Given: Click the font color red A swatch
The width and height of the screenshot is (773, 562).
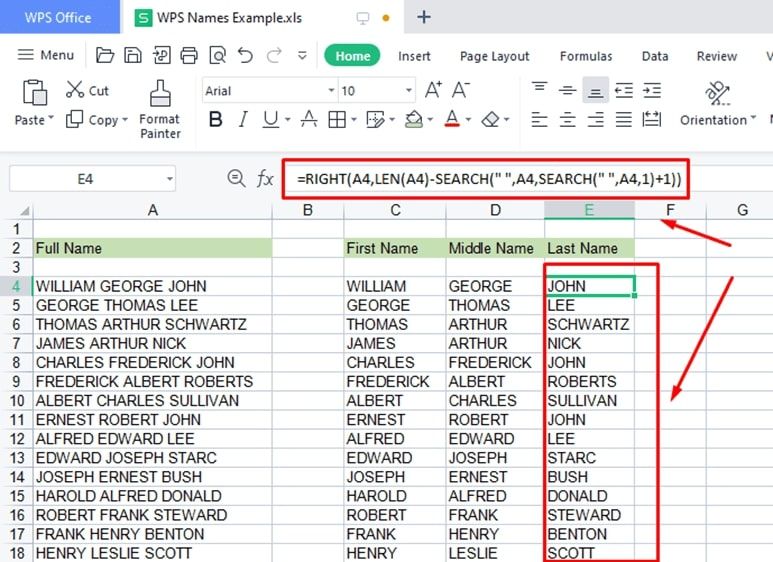Looking at the screenshot, I should click(x=451, y=120).
